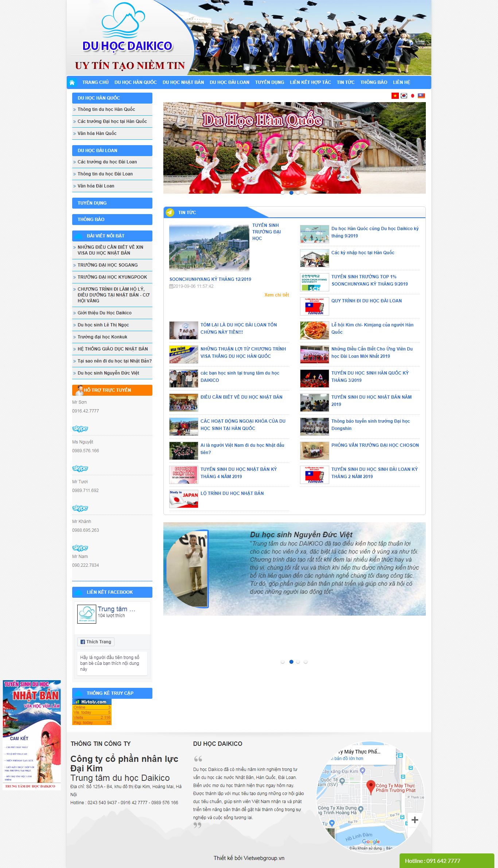Open Du học sinh Lê Thị Ngọc
Image resolution: width=498 pixels, height=868 pixels.
click(x=103, y=325)
